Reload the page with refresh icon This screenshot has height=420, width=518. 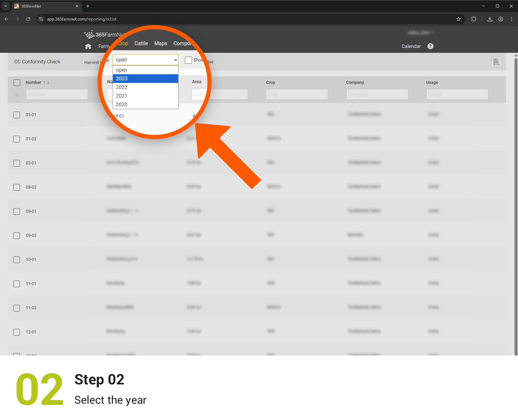coord(28,19)
